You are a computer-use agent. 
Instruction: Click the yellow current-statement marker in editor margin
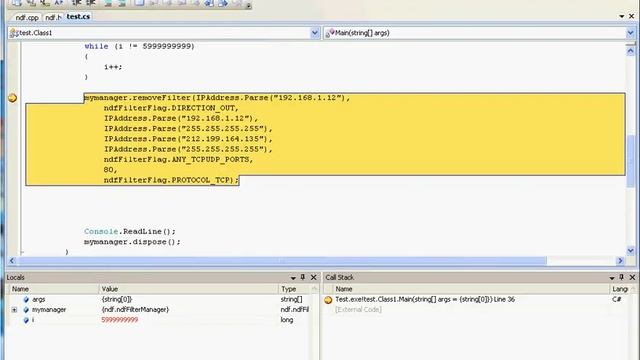[13, 98]
